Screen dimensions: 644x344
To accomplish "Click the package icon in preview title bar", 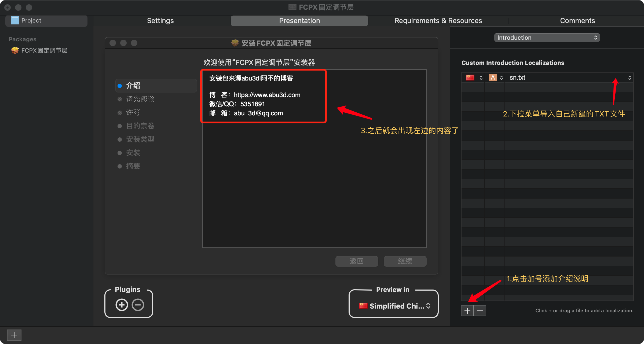I will tap(235, 43).
